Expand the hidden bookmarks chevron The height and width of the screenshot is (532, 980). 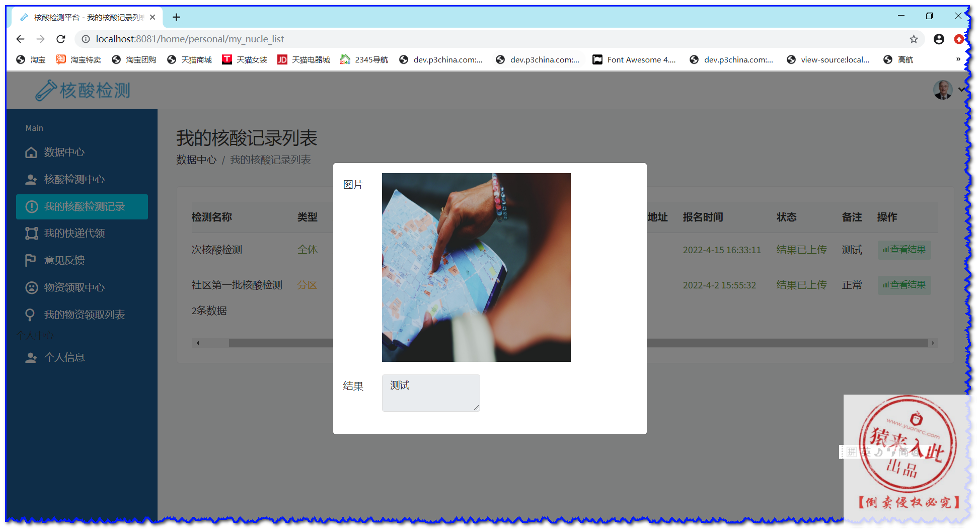click(x=958, y=59)
